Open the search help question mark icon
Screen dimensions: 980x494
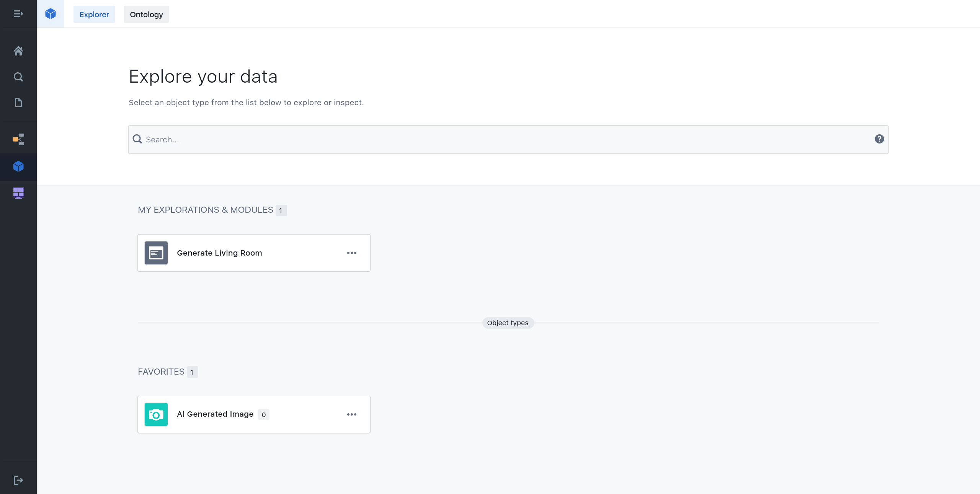(x=879, y=139)
